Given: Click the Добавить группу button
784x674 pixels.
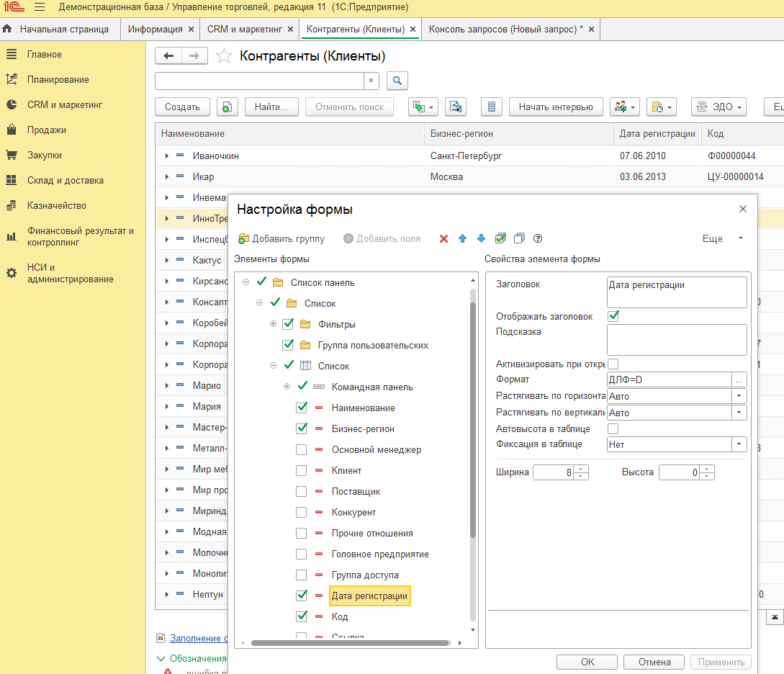Looking at the screenshot, I should (281, 238).
